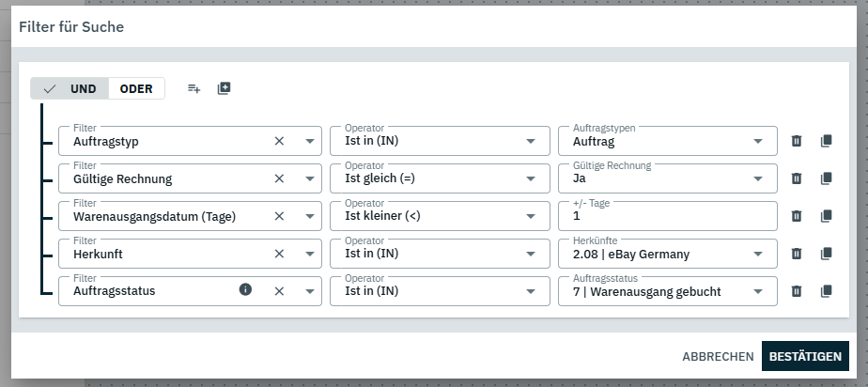Click the +/- Tage input field
868x387 pixels.
(667, 217)
